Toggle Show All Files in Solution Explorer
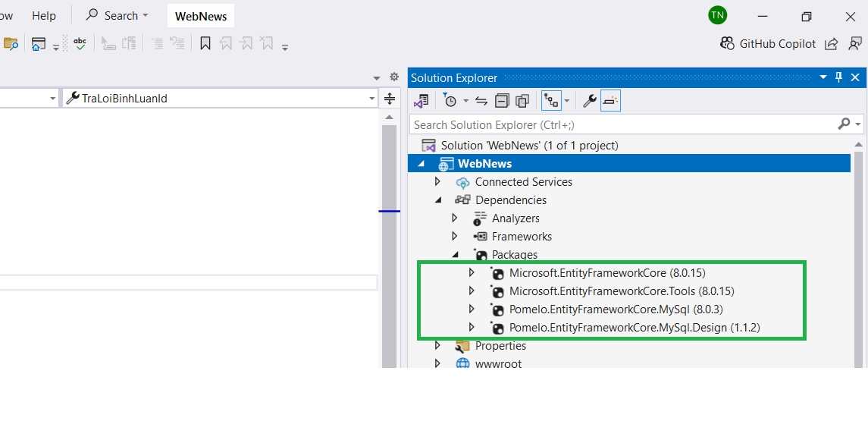 click(522, 100)
